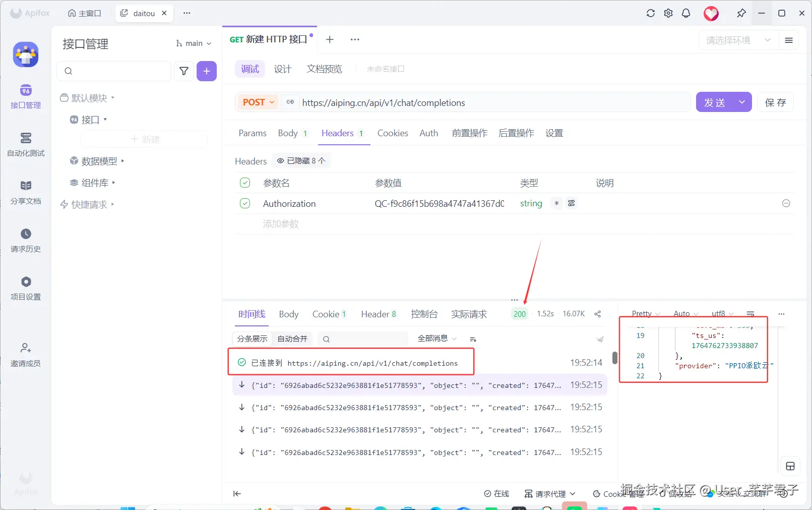
Task: Open more tab options ellipsis
Action: pos(355,39)
